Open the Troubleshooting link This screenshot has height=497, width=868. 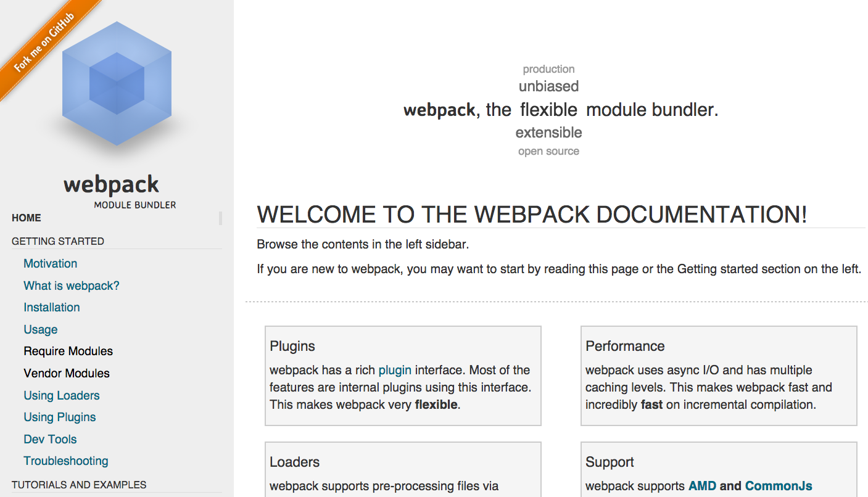pos(66,461)
